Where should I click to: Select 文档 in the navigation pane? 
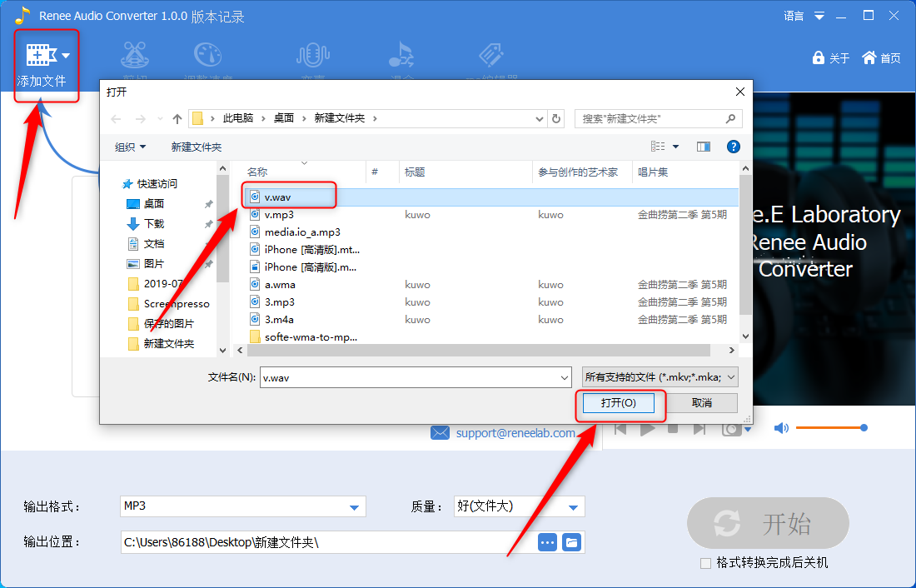(x=154, y=243)
